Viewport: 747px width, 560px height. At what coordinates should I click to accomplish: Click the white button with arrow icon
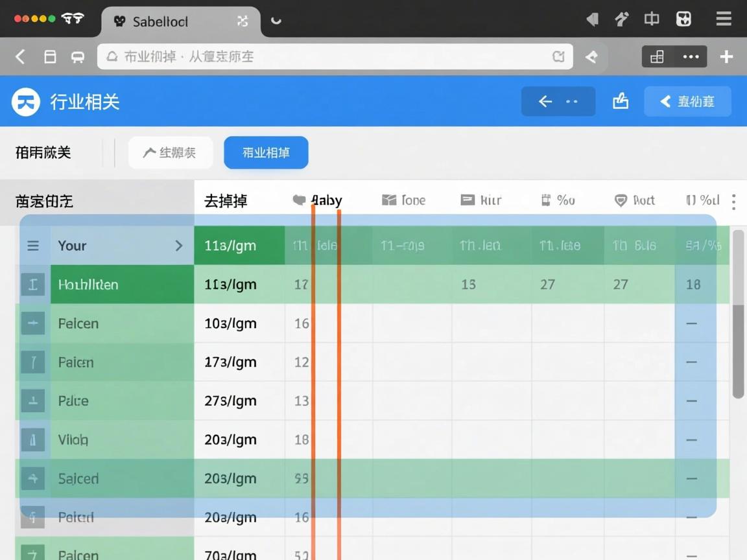[x=171, y=153]
